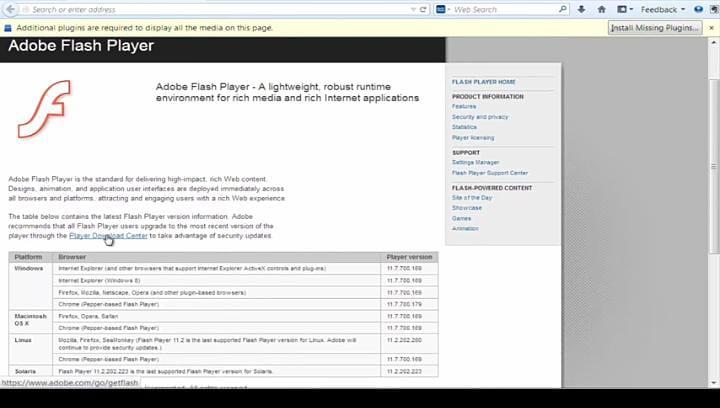Click Install Missing Plugins button
The height and width of the screenshot is (408, 720).
[x=655, y=28]
